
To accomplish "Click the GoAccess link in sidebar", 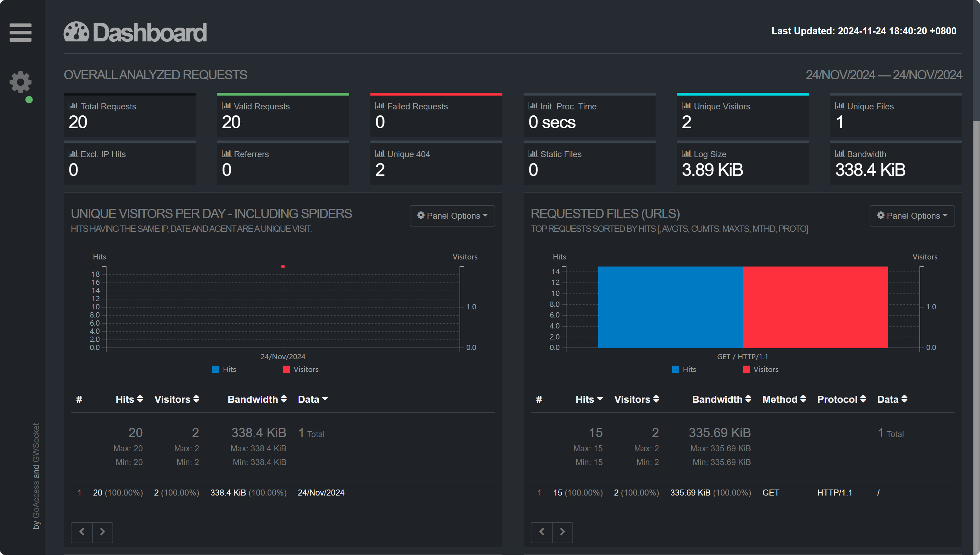I will 36,499.
